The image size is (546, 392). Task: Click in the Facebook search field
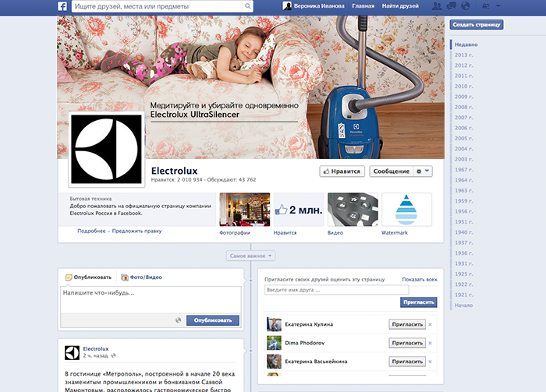[x=158, y=6]
